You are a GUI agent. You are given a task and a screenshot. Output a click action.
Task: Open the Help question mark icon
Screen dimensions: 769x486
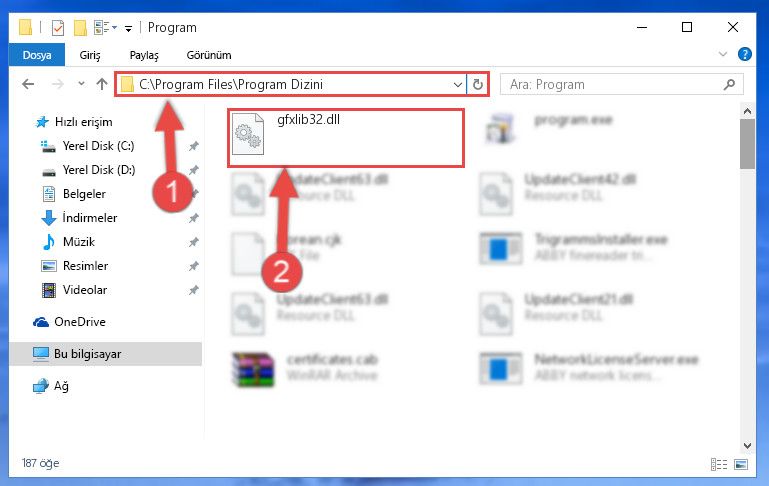744,54
